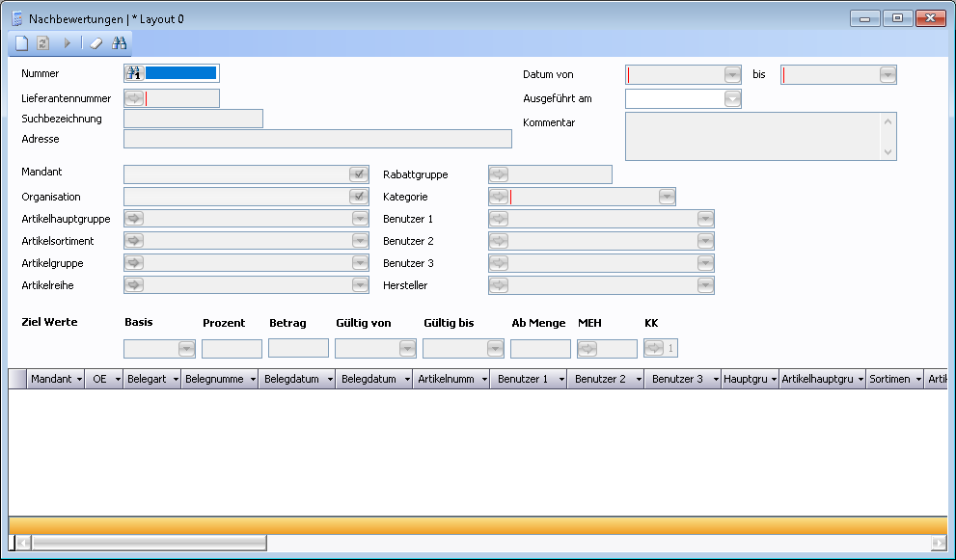The image size is (956, 560).
Task: Click the Benutzer 2 column header
Action: (x=600, y=380)
